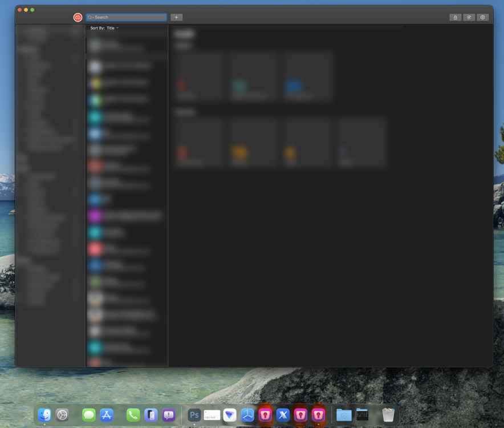Viewport: 504px width, 428px height.
Task: Open the App Store Dock icon
Action: 107,415
